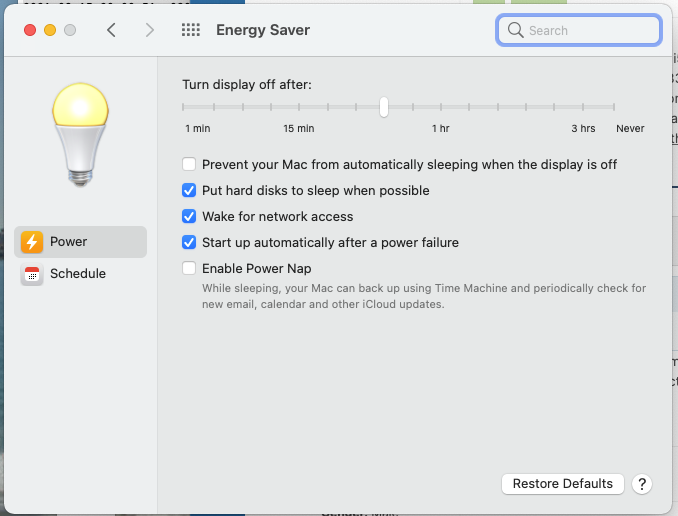Select the Power sidebar label
Screen dimensions: 678x516
[68, 242]
